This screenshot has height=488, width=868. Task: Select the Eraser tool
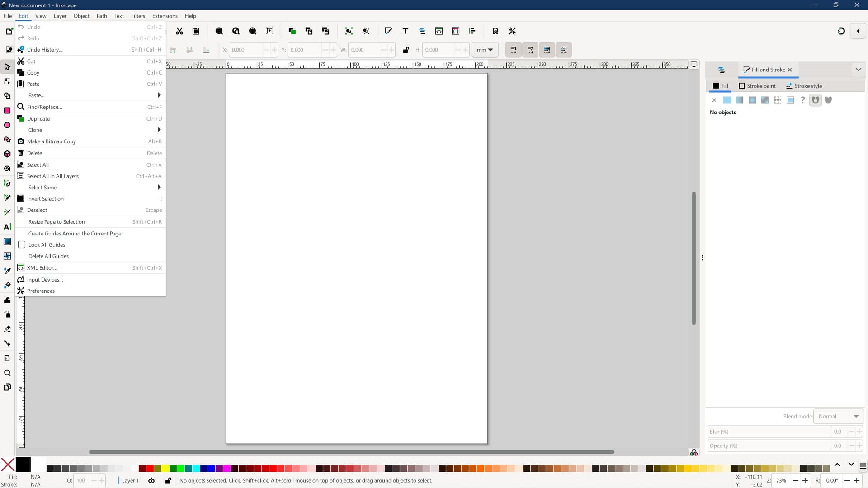click(x=7, y=329)
